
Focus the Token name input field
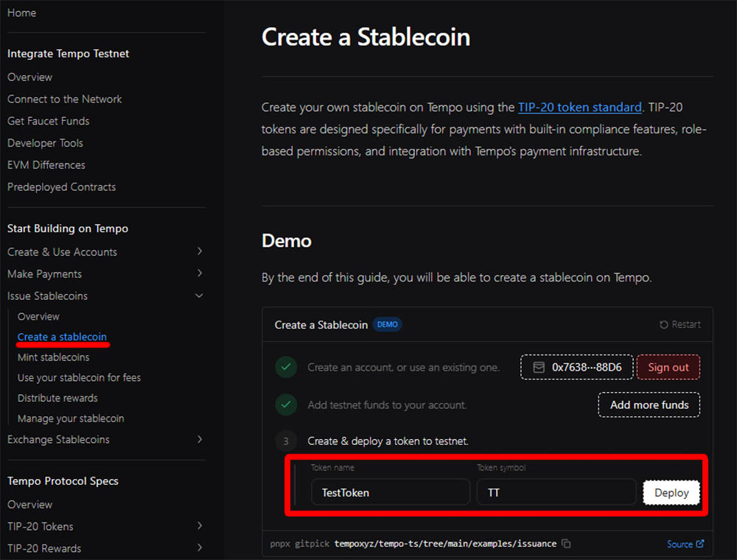coord(391,492)
